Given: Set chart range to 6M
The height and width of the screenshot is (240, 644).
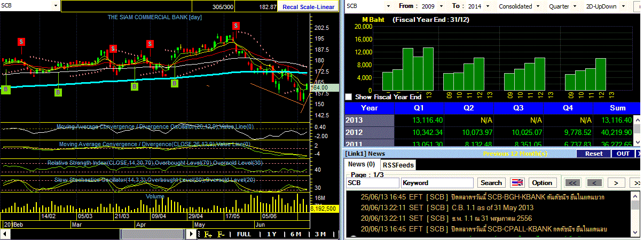Looking at the screenshot, I should (x=296, y=234).
